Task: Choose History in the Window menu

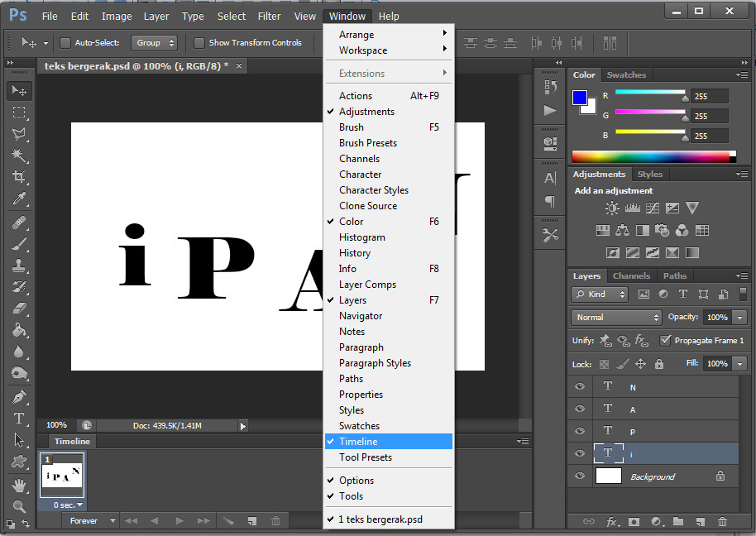Action: tap(389, 253)
